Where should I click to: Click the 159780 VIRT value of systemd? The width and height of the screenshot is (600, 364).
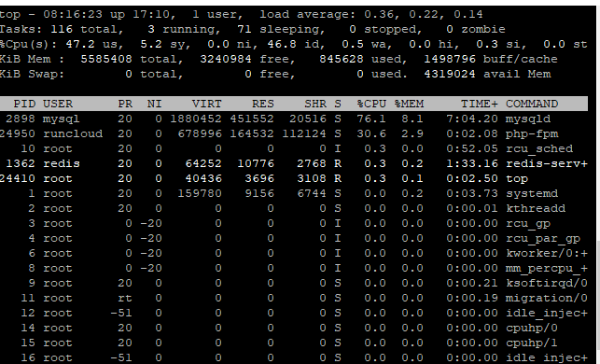point(200,194)
